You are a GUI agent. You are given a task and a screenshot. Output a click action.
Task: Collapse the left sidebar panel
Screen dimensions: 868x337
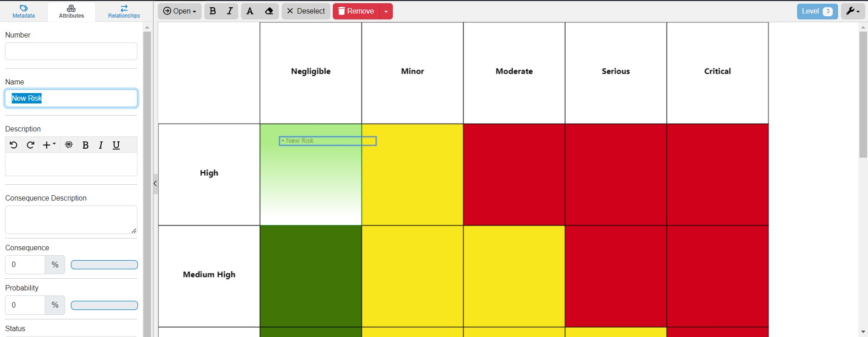click(155, 183)
